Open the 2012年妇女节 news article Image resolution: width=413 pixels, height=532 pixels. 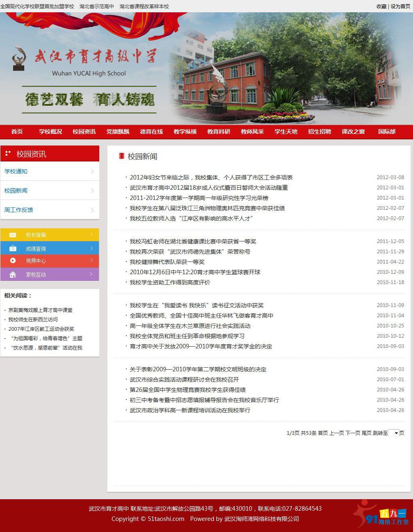211,177
